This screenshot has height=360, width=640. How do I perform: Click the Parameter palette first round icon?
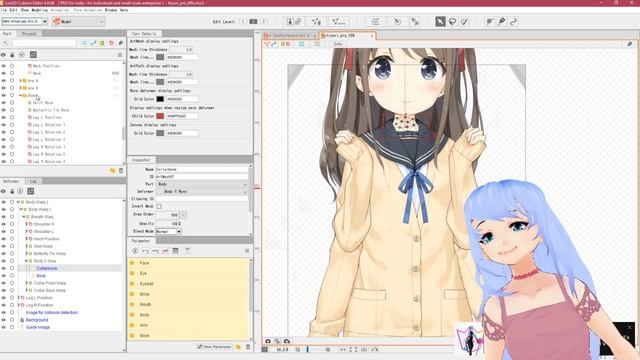pyautogui.click(x=135, y=251)
